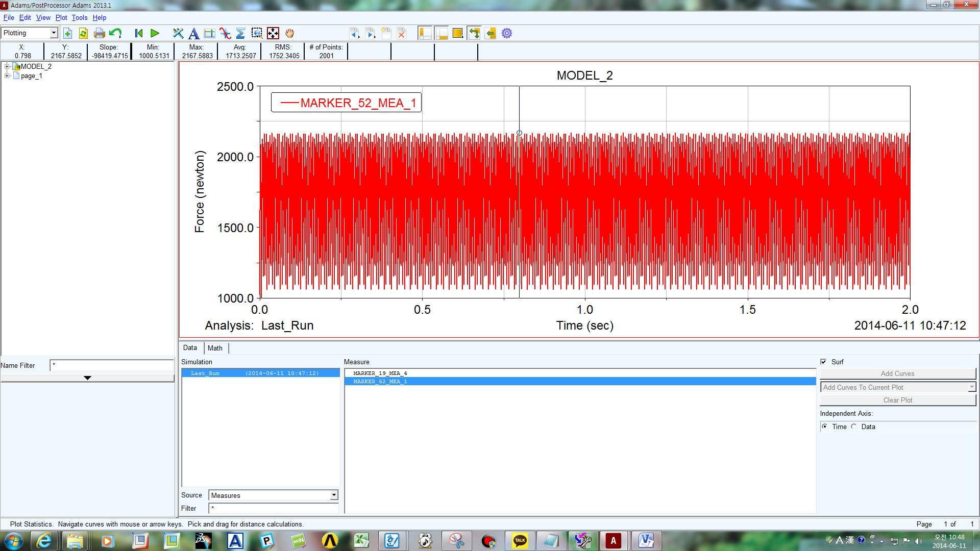Viewport: 980px width, 551px height.
Task: Open the File menu
Action: [9, 17]
